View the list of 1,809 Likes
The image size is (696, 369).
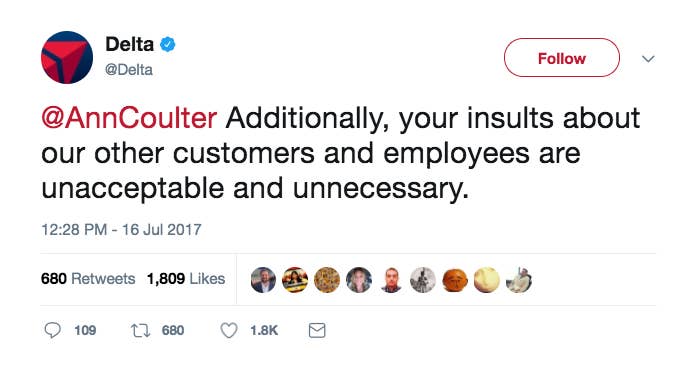(x=186, y=279)
